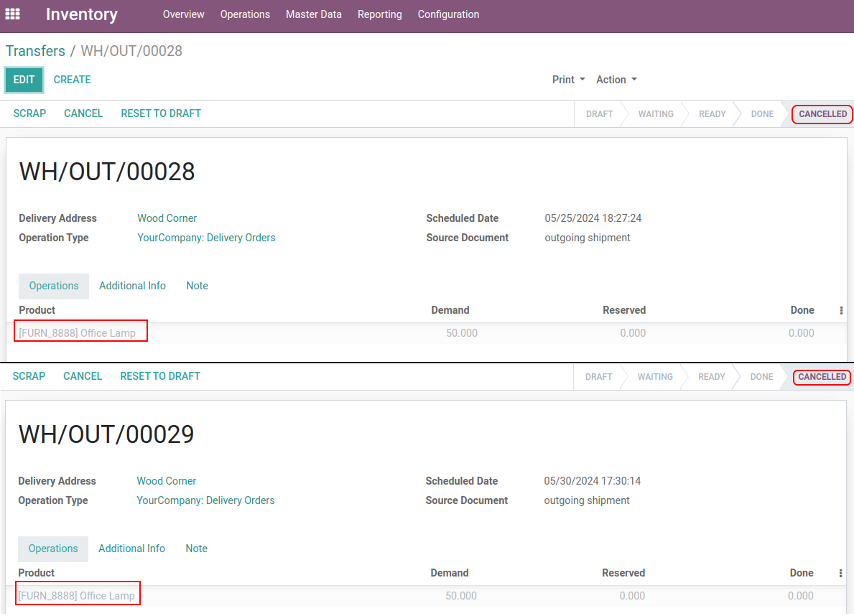Image resolution: width=854 pixels, height=616 pixels.
Task: Click the CREATE button
Action: pyautogui.click(x=72, y=80)
